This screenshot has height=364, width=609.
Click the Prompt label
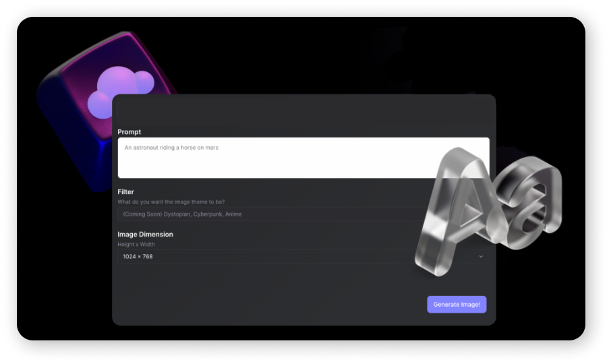point(129,132)
